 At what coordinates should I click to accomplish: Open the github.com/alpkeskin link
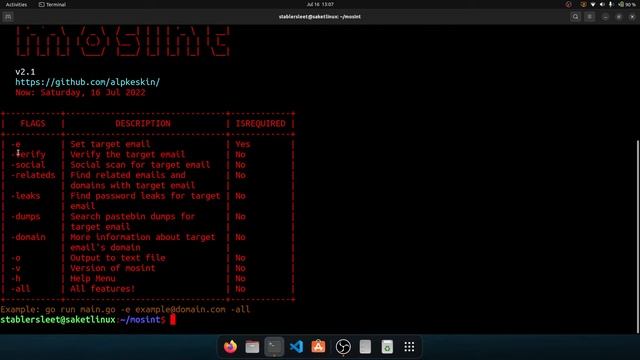coord(87,82)
